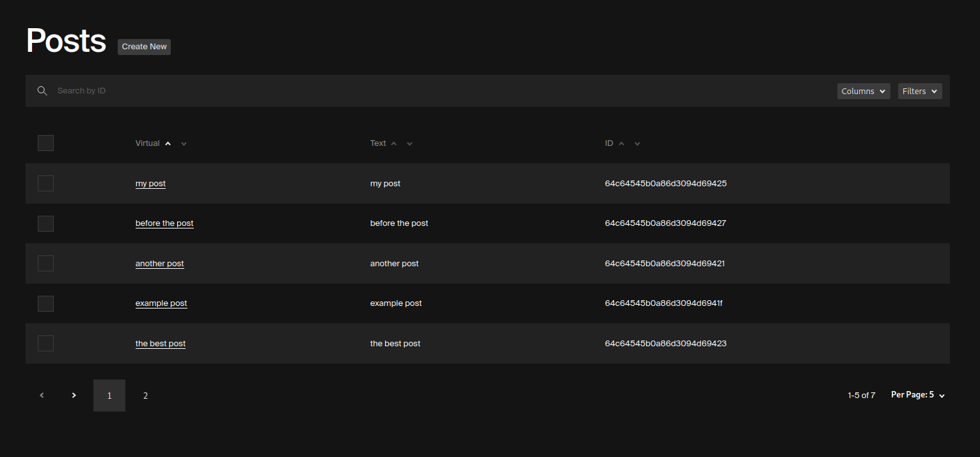Open the Columns dropdown

[863, 91]
